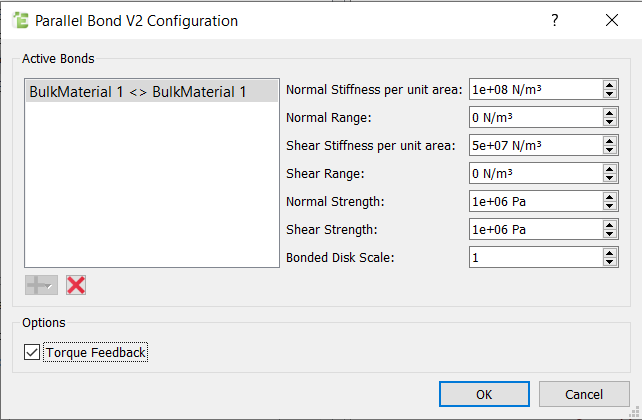Close the Parallel Bond V2 Configuration dialog
The image size is (642, 420).
point(612,20)
